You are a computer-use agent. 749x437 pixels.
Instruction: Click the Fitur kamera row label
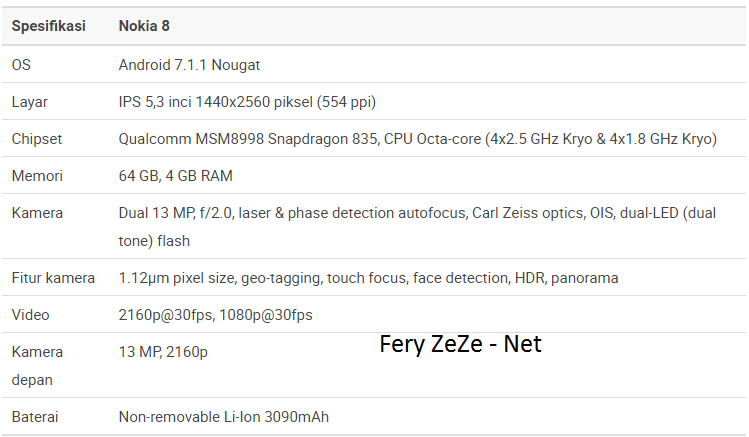pos(53,278)
